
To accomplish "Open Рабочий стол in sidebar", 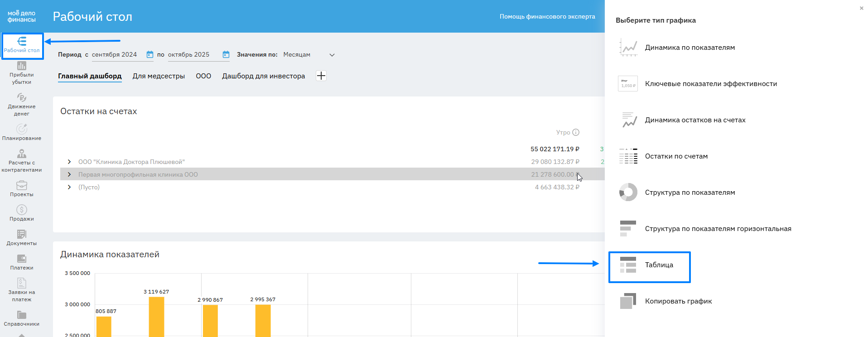I will pos(22,46).
